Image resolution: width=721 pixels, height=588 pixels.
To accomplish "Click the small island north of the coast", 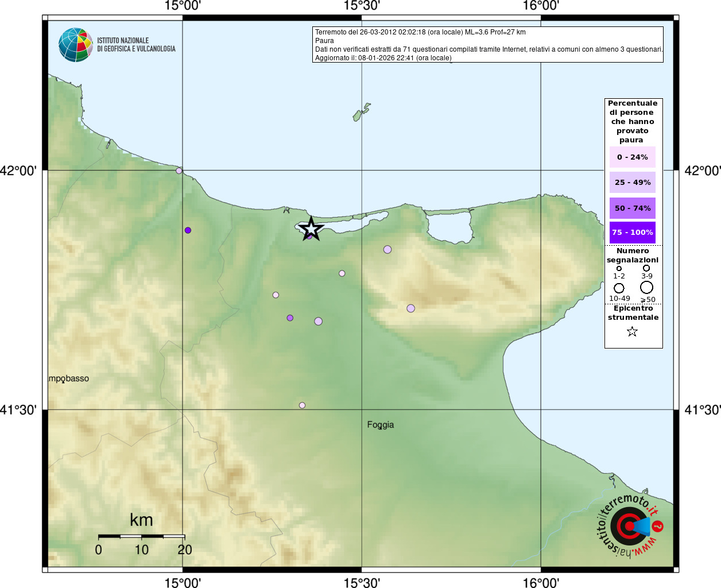I will coord(361,112).
